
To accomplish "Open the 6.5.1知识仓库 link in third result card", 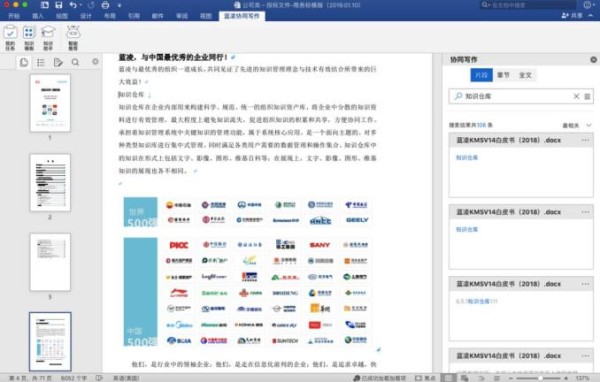I will pyautogui.click(x=476, y=301).
